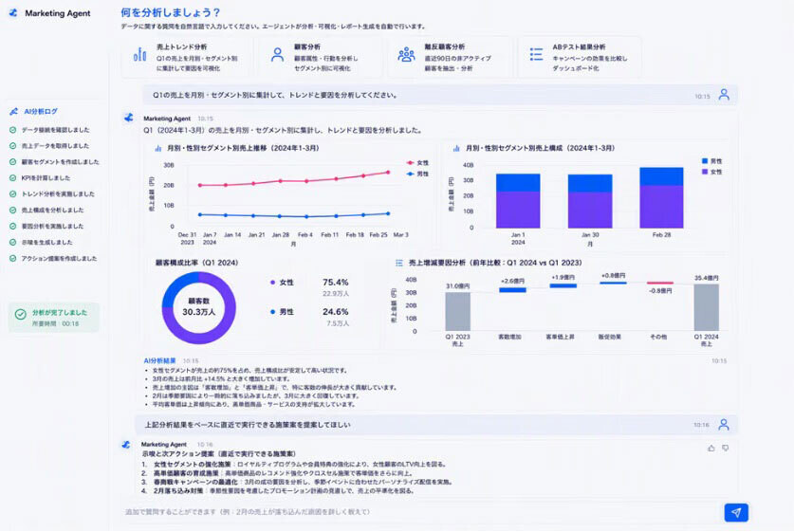
Task: Click the AI分析ログ sidebar header icon
Action: pos(13,111)
